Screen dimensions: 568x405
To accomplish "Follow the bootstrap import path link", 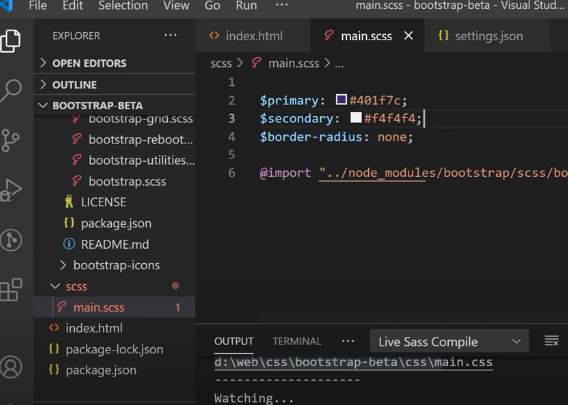I will pos(443,173).
